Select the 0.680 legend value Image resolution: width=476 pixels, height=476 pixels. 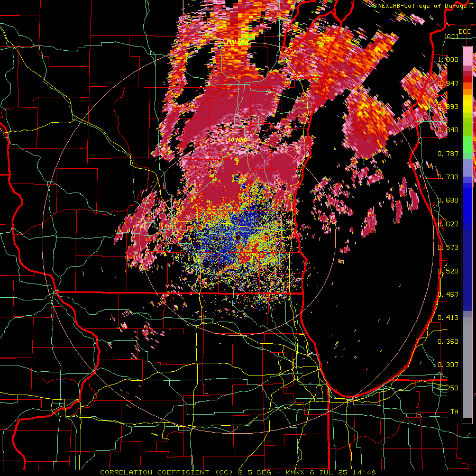[448, 200]
